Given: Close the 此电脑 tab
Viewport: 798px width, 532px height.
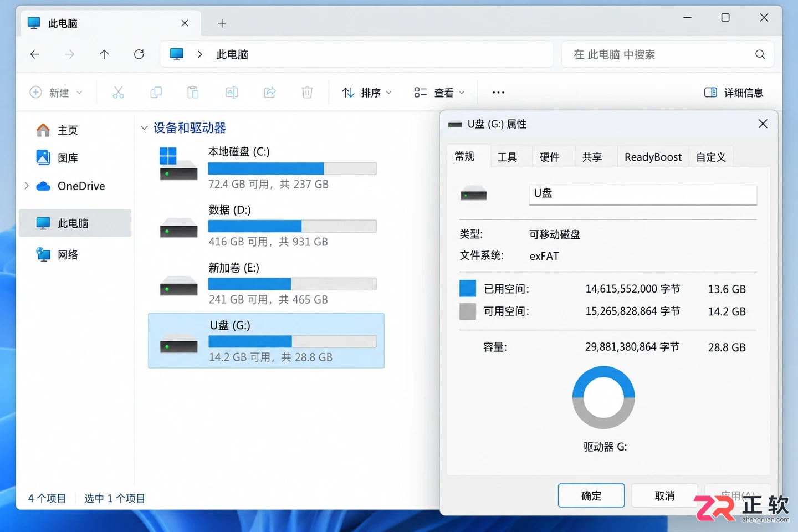Looking at the screenshot, I should point(185,23).
